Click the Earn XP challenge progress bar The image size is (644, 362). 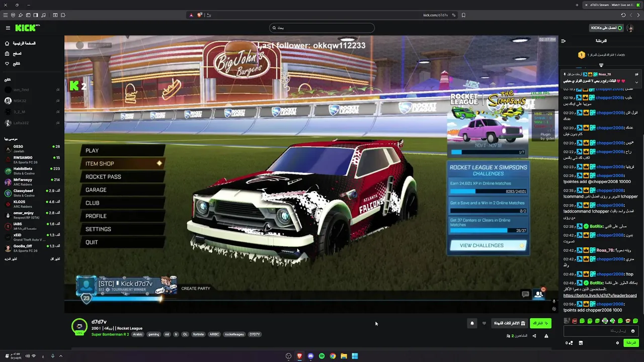coord(488,192)
